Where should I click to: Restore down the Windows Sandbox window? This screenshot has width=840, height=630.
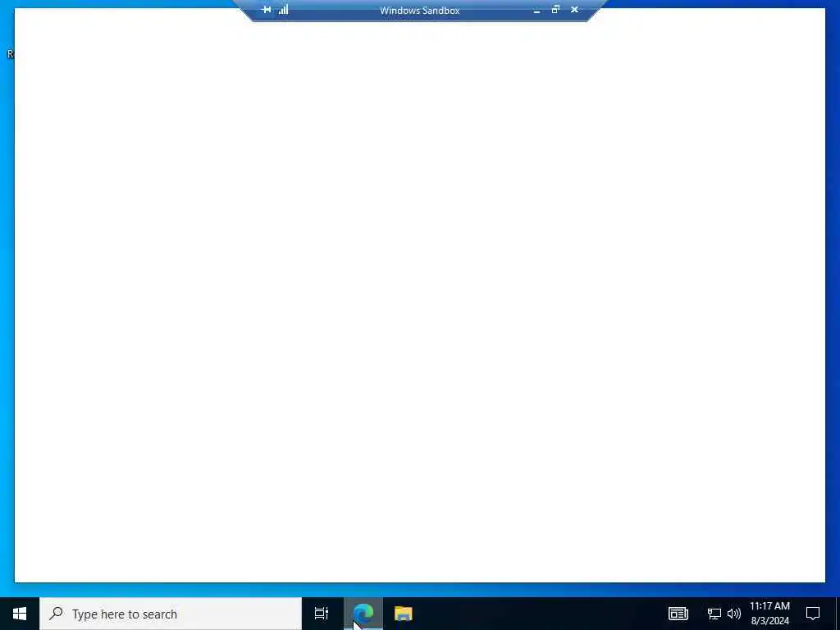coord(555,10)
